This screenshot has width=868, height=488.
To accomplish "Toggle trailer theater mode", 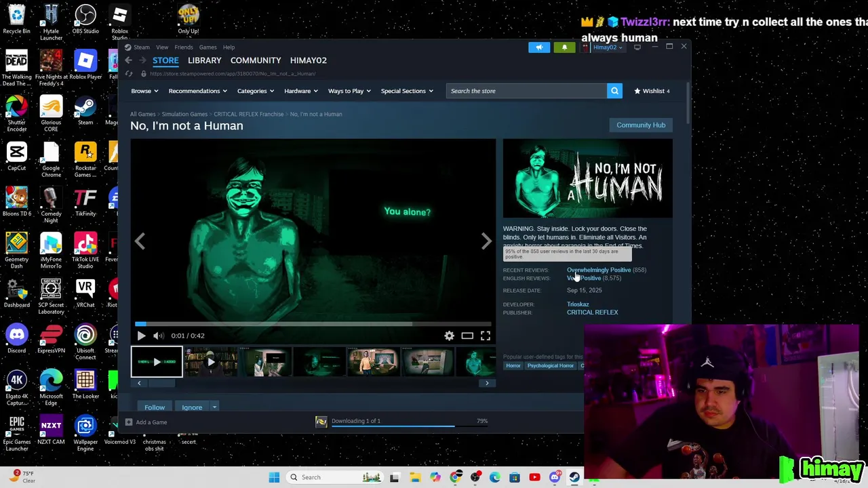I will point(467,335).
